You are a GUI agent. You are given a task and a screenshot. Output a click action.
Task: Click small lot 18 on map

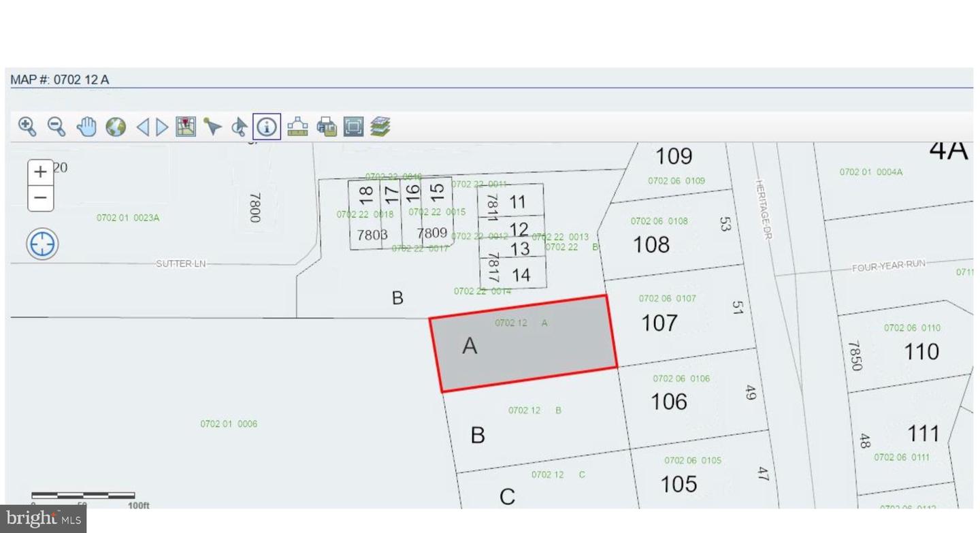(366, 196)
